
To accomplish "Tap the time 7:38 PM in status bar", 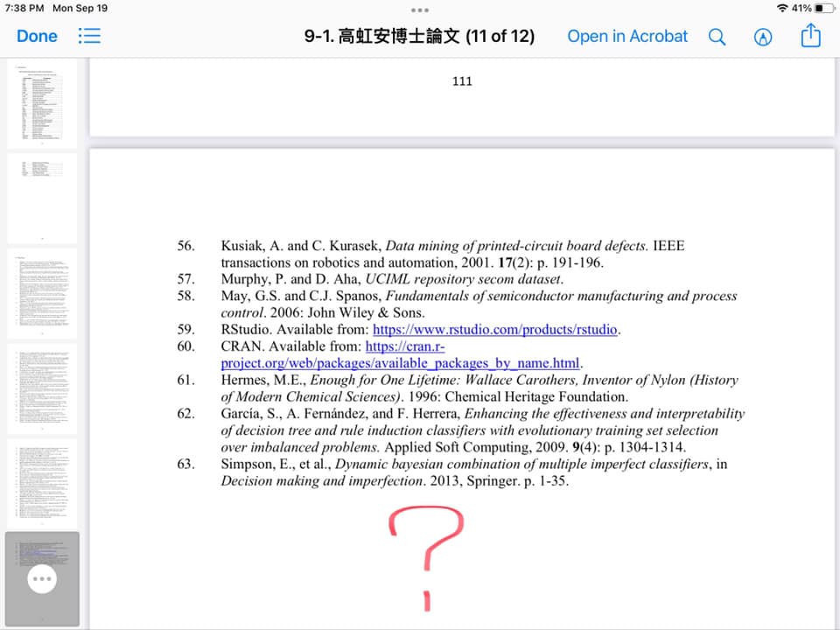I will point(24,8).
